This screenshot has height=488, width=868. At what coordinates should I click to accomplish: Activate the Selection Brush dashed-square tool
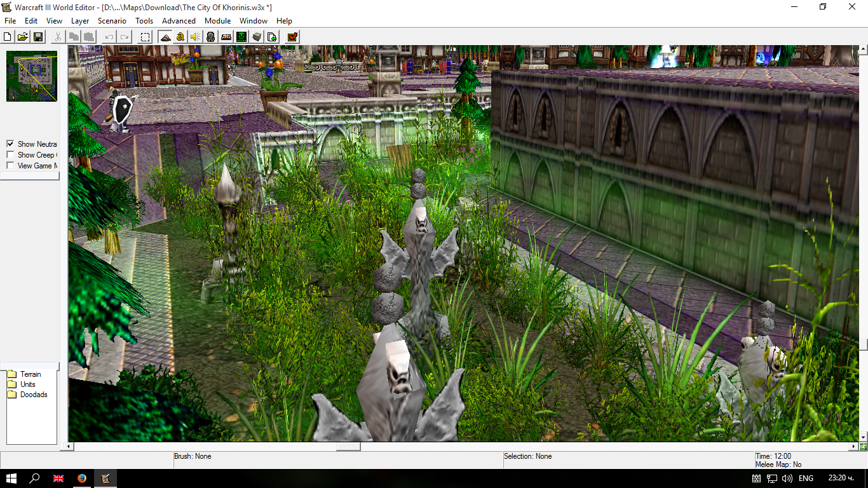146,37
